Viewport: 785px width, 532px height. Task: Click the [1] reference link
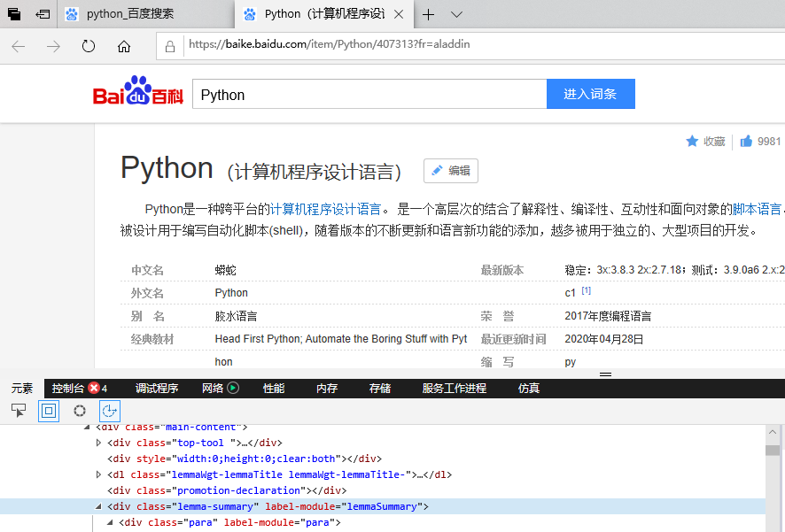[587, 290]
